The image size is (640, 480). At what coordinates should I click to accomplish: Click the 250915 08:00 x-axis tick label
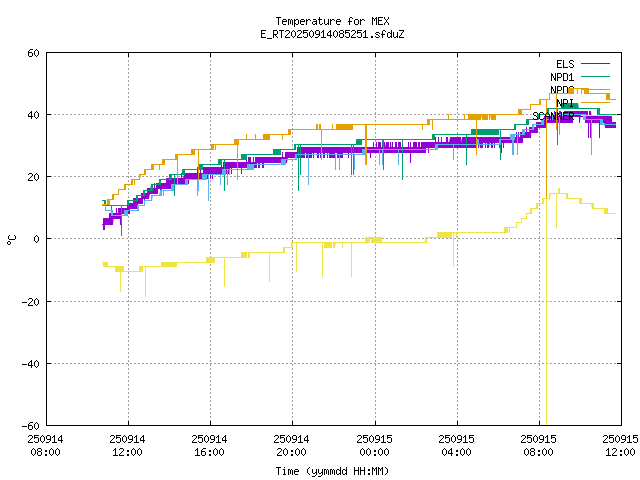point(538,445)
